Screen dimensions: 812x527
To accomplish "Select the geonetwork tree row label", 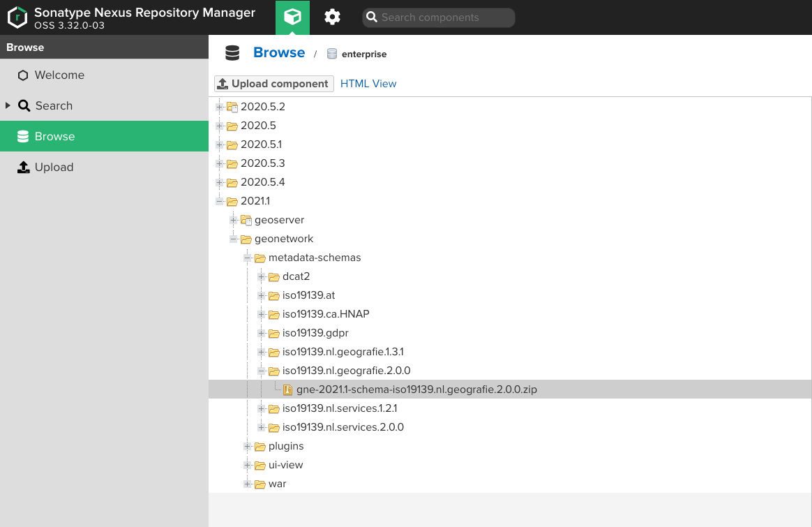I will 284,239.
